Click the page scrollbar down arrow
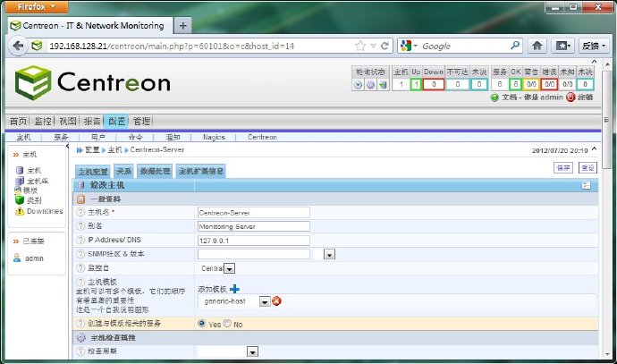The width and height of the screenshot is (617, 364). coord(607,354)
